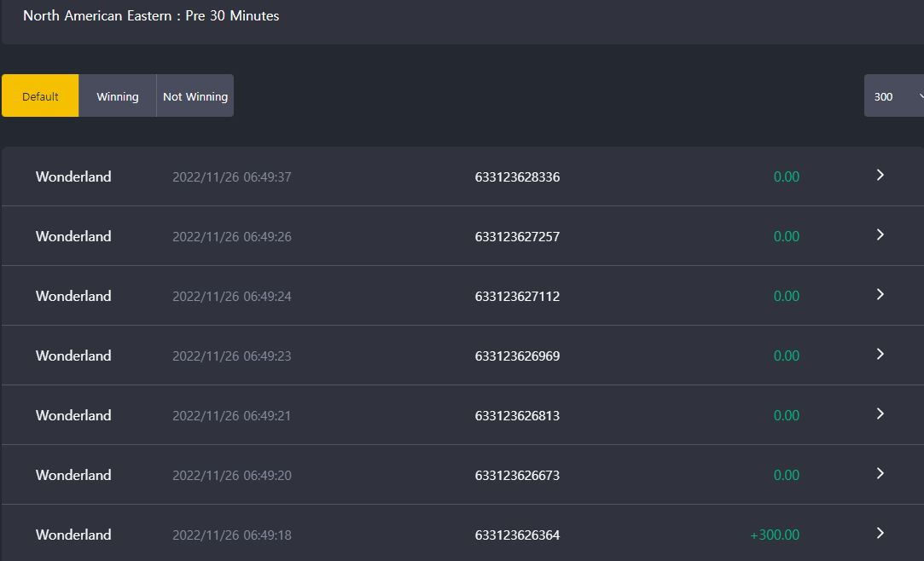Click timestamp 2022/11/26 06:49:26
Viewport: 924px width, 561px height.
point(231,237)
